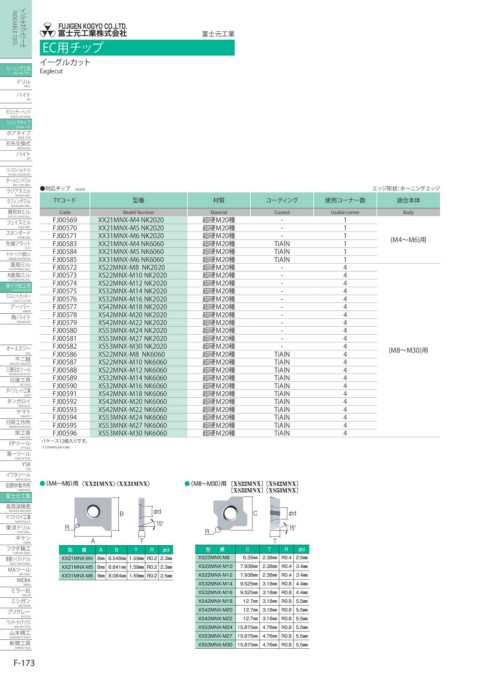Click the XX21MNX insert front-view diagram
Viewport: 480px width, 677px height.
pyautogui.click(x=93, y=516)
